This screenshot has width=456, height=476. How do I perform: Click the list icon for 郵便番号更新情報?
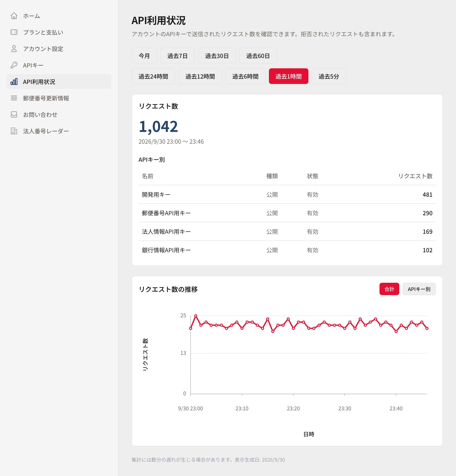(x=14, y=98)
